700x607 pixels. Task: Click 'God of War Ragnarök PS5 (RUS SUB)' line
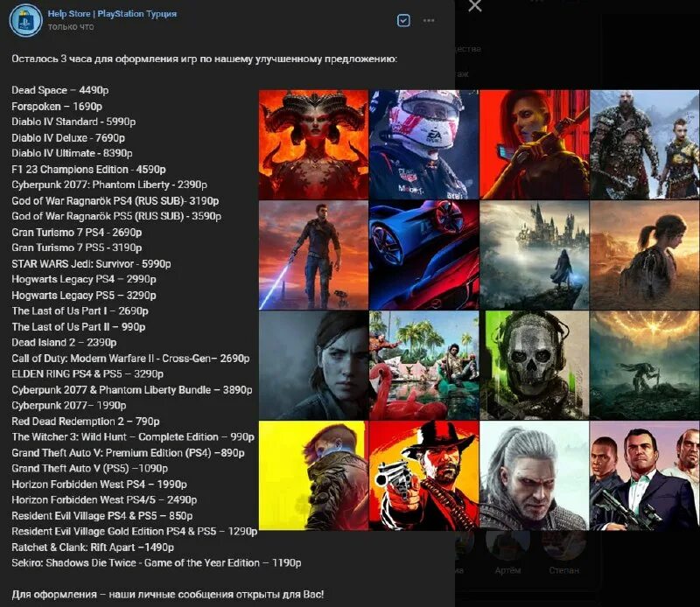pyautogui.click(x=116, y=216)
